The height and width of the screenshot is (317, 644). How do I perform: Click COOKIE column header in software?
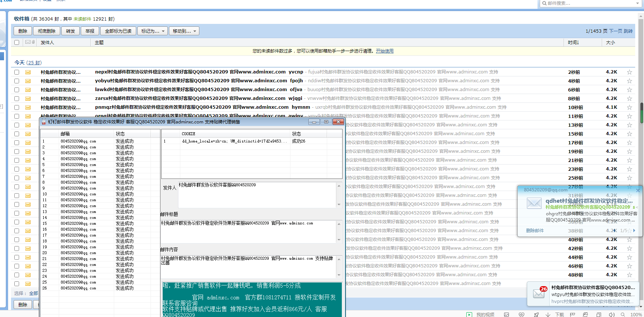188,134
